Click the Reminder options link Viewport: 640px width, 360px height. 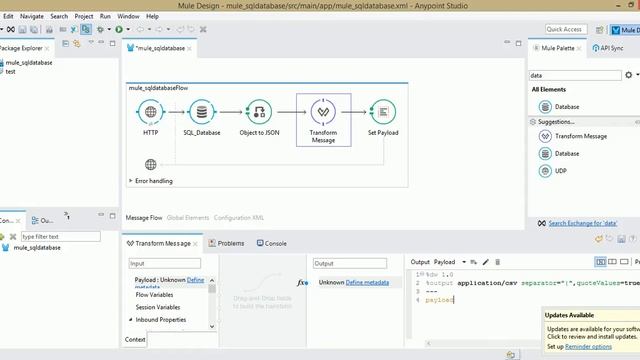point(588,347)
